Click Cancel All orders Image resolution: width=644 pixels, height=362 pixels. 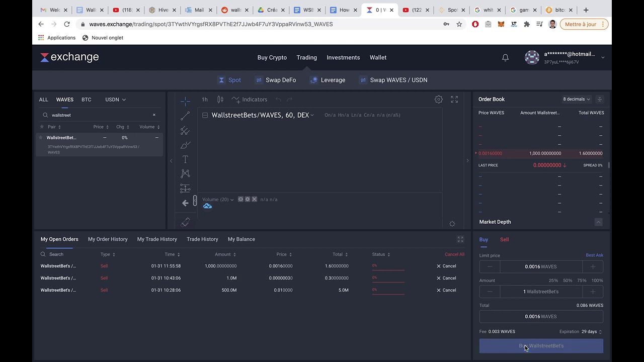click(x=454, y=254)
